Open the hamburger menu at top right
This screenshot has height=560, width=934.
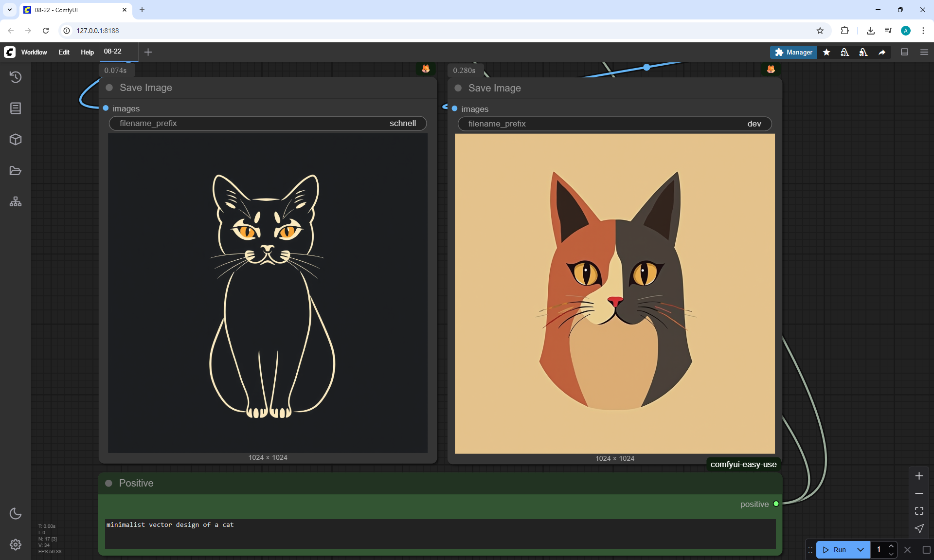[x=924, y=52]
